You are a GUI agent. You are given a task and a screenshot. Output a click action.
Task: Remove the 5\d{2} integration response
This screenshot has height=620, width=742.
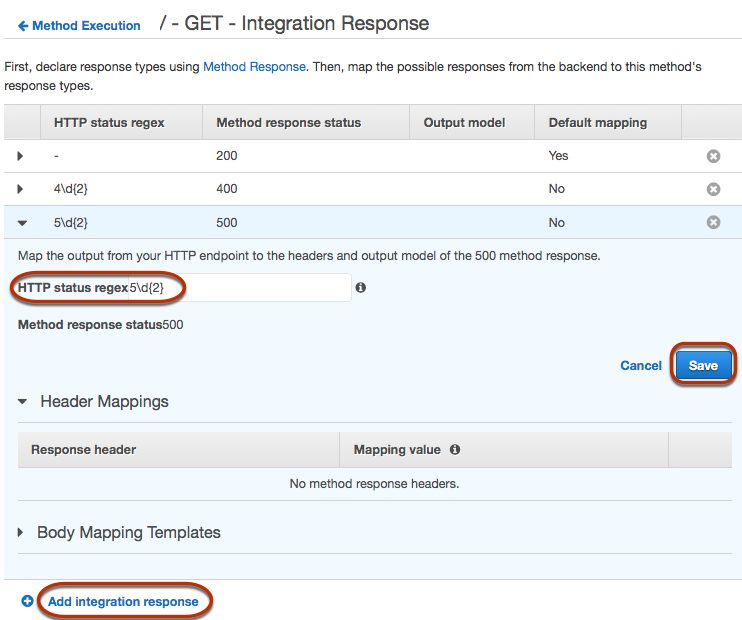[x=713, y=222]
